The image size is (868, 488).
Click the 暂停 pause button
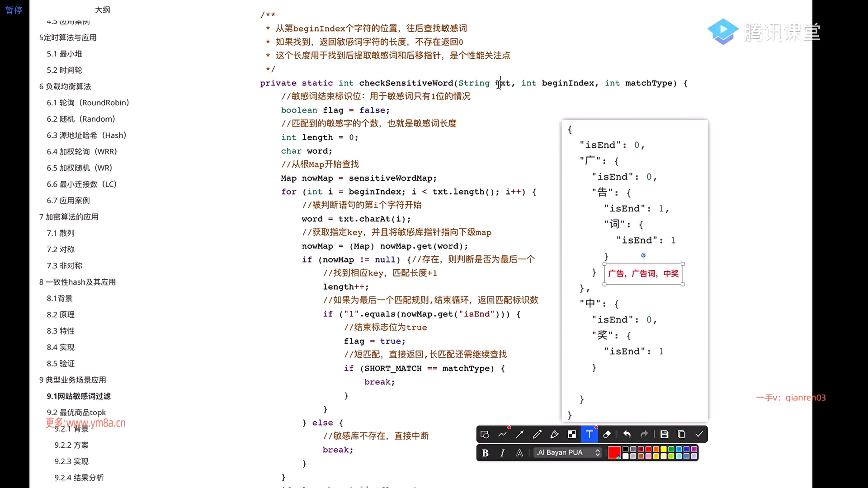[14, 10]
